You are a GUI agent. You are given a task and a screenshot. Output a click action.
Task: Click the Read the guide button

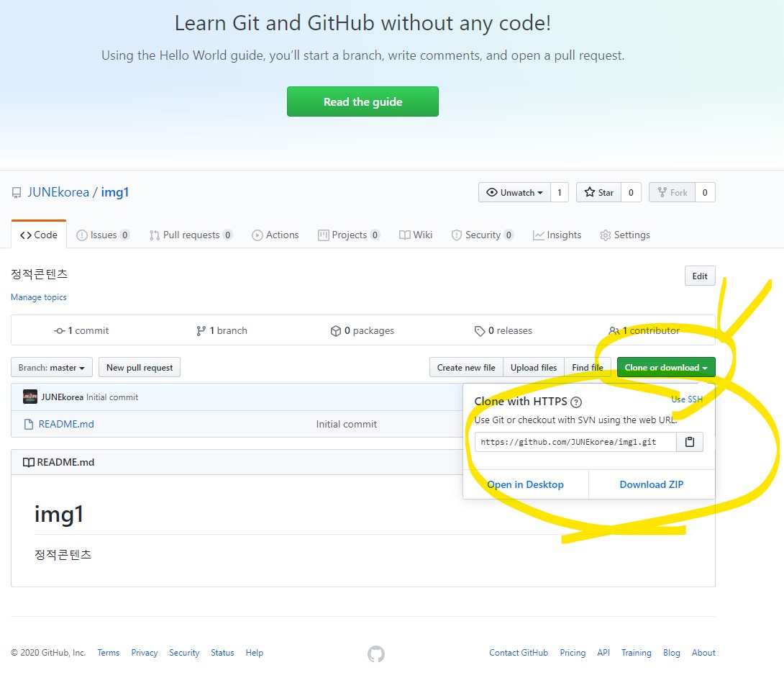[363, 101]
